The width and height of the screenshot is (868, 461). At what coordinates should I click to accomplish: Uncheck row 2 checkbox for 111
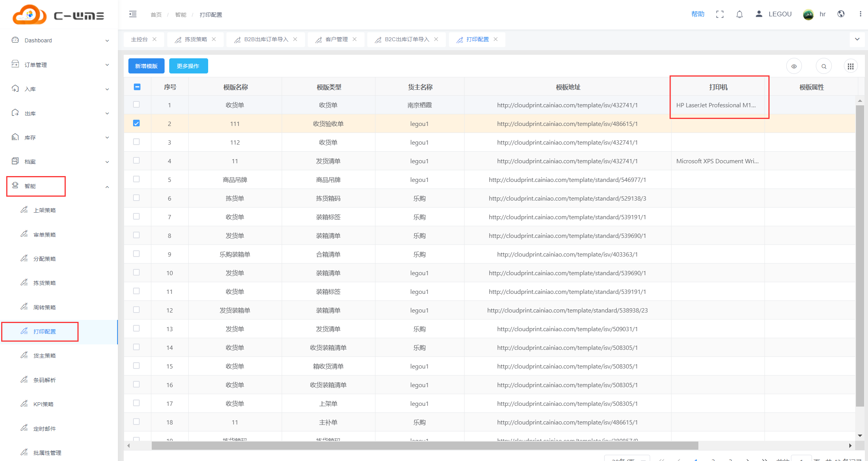click(x=136, y=123)
